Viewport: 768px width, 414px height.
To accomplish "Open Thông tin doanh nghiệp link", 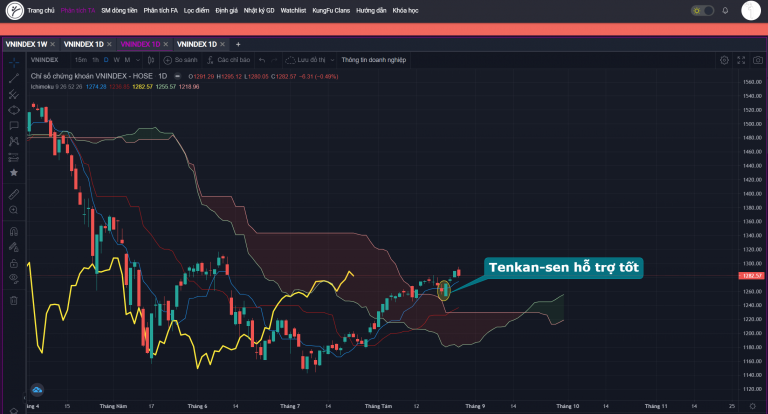I will click(374, 60).
